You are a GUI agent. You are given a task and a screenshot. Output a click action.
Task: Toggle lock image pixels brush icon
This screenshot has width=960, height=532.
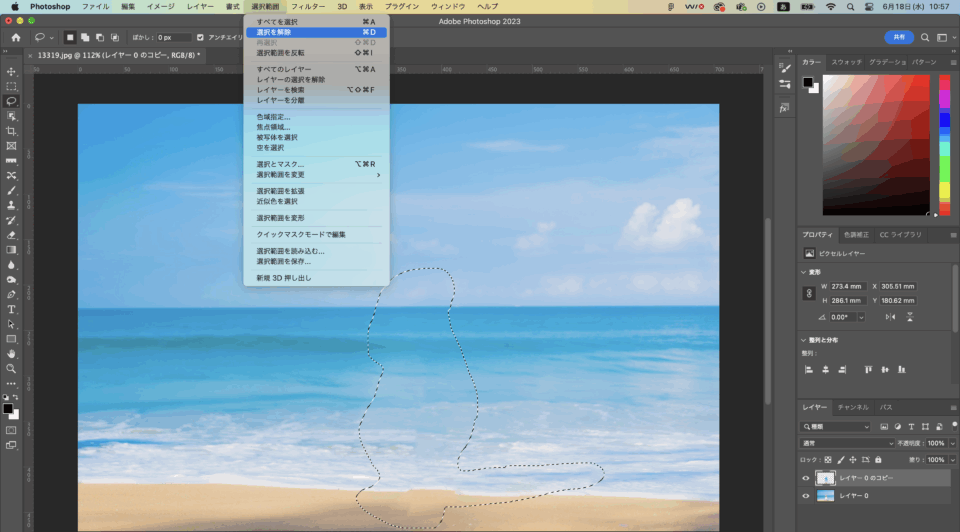pos(841,460)
